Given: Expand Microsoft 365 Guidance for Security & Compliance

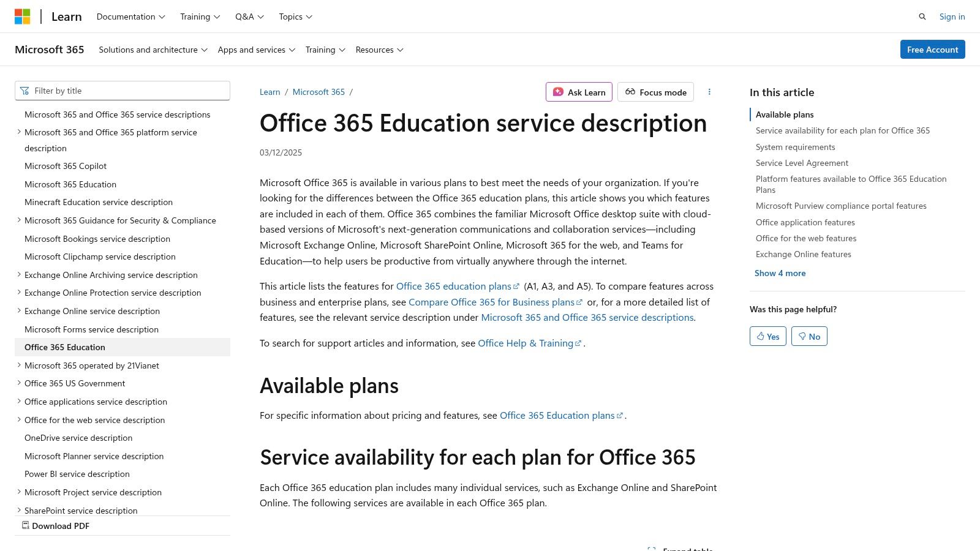Looking at the screenshot, I should tap(19, 220).
